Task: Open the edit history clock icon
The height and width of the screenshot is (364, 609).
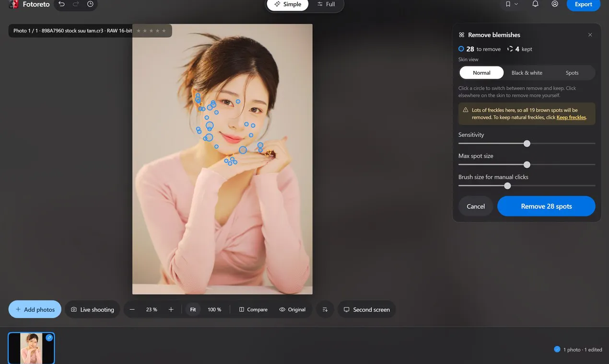Action: coord(90,4)
